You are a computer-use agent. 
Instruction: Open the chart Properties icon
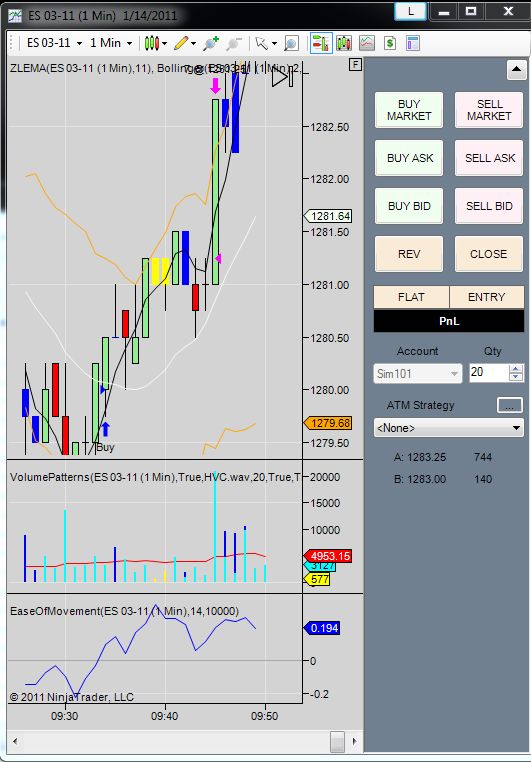(x=413, y=43)
